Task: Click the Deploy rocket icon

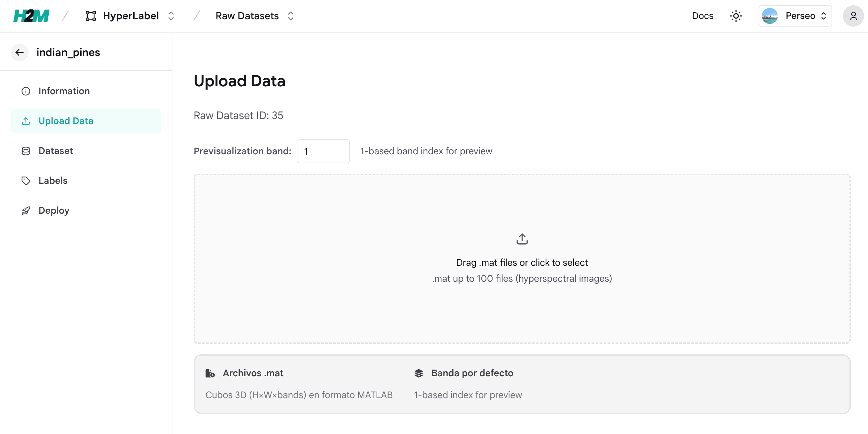Action: (x=26, y=210)
